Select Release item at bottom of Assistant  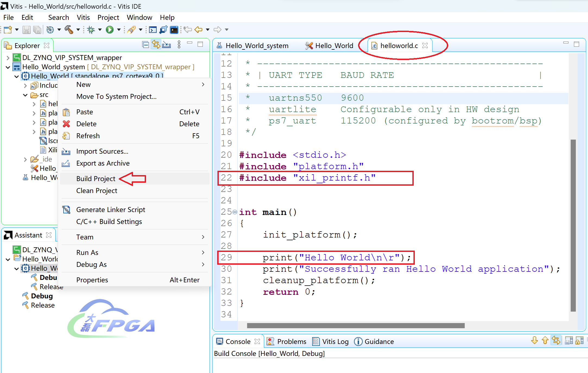[x=38, y=305]
